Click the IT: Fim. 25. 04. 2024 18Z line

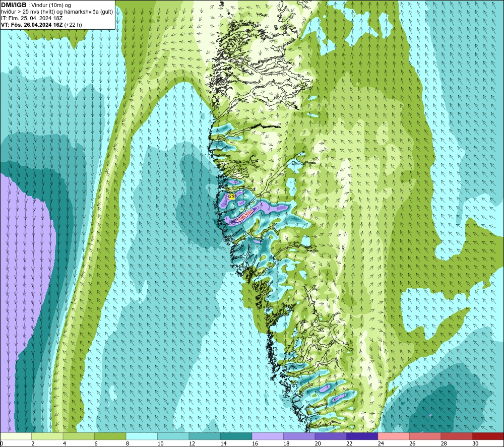pos(32,18)
